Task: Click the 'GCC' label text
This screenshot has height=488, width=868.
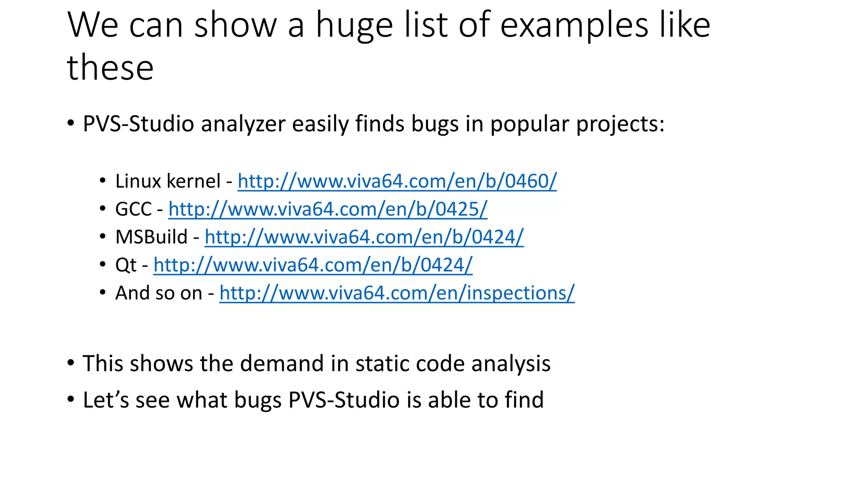Action: coord(133,209)
